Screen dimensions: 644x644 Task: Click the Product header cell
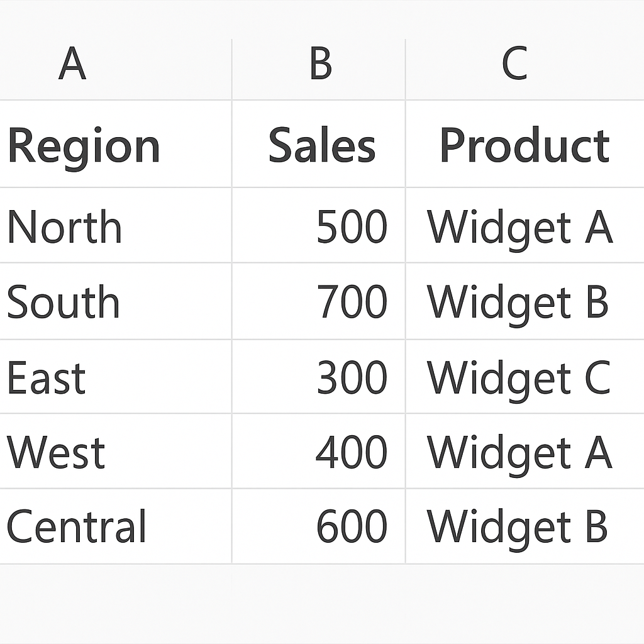[x=525, y=145]
